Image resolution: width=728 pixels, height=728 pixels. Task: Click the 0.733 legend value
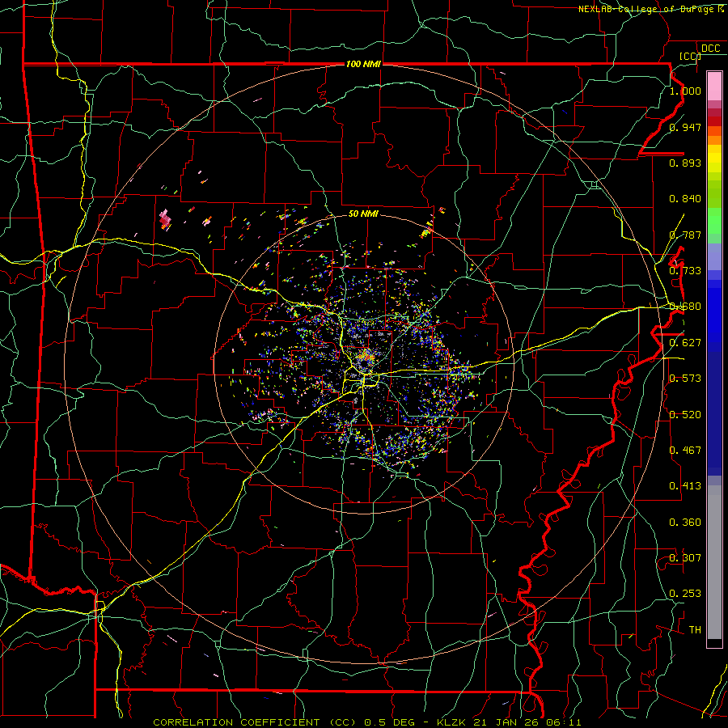685,271
